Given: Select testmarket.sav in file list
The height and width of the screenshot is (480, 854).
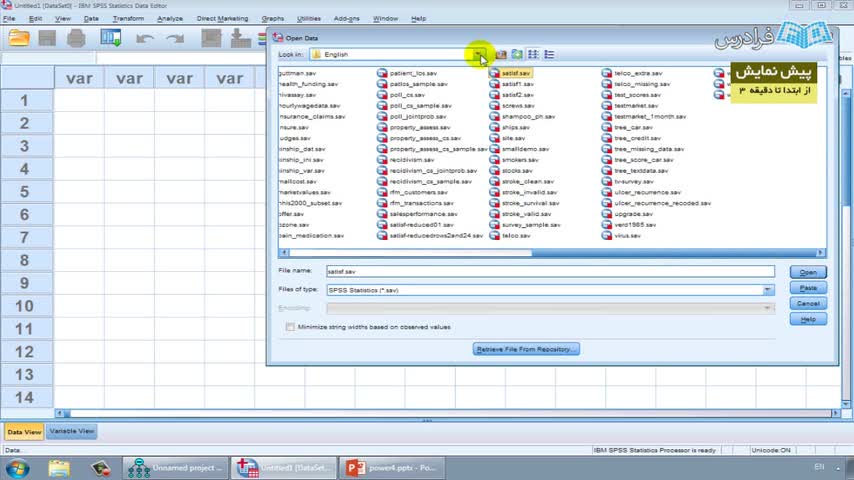Looking at the screenshot, I should tap(636, 106).
